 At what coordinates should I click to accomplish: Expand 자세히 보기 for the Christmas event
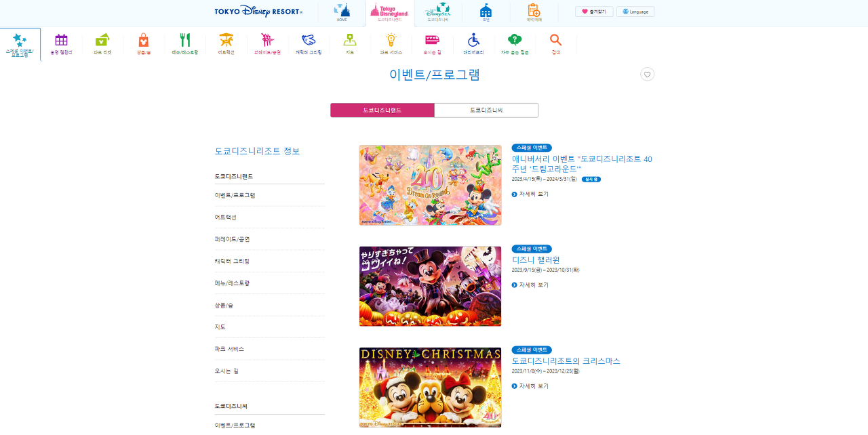[530, 386]
